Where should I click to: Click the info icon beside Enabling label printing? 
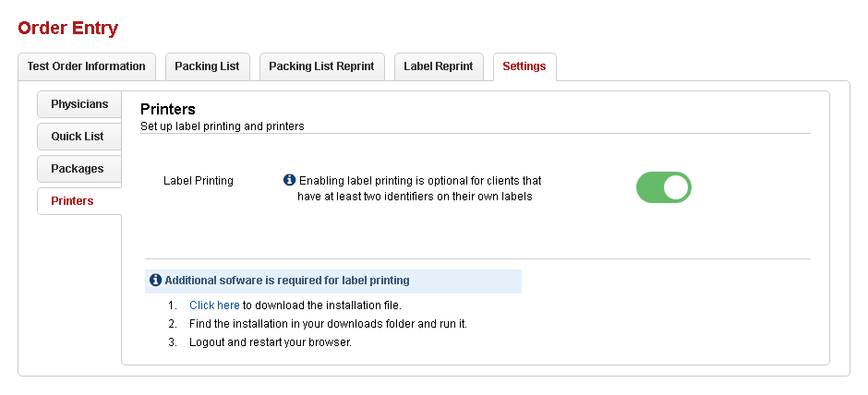click(x=289, y=180)
